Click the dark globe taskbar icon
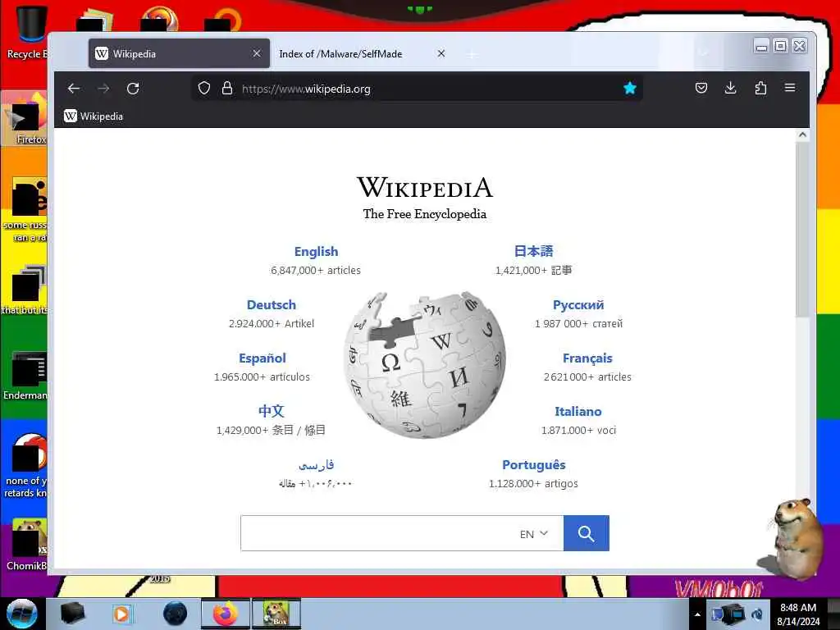This screenshot has height=630, width=840. click(x=175, y=614)
